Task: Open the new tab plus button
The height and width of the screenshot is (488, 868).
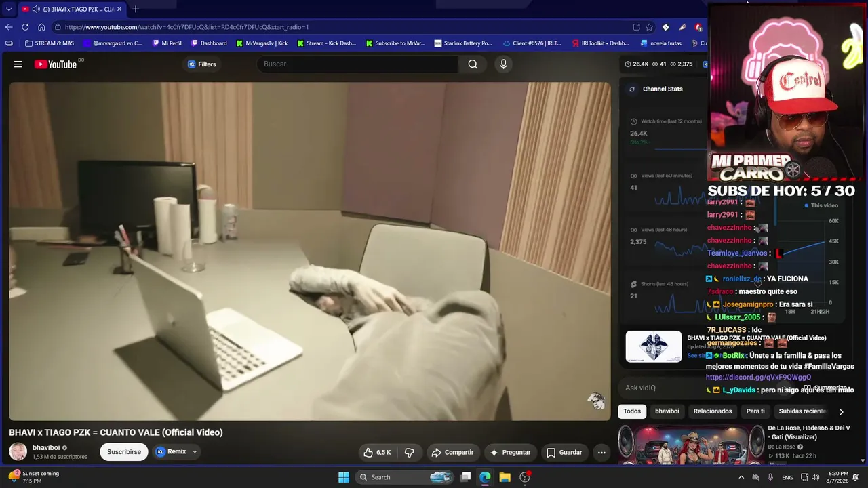Action: point(136,9)
